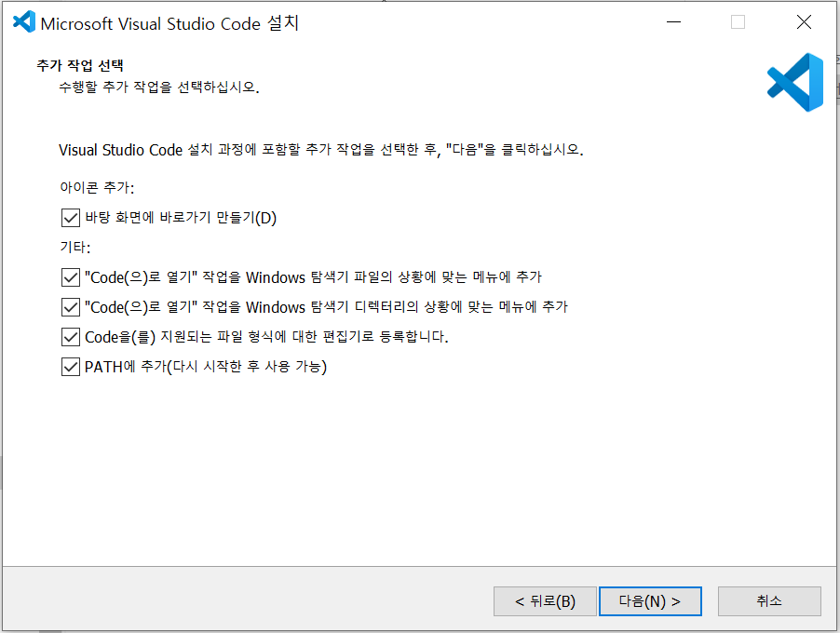Click the 기타: section label
This screenshot has width=840, height=633.
[x=75, y=248]
